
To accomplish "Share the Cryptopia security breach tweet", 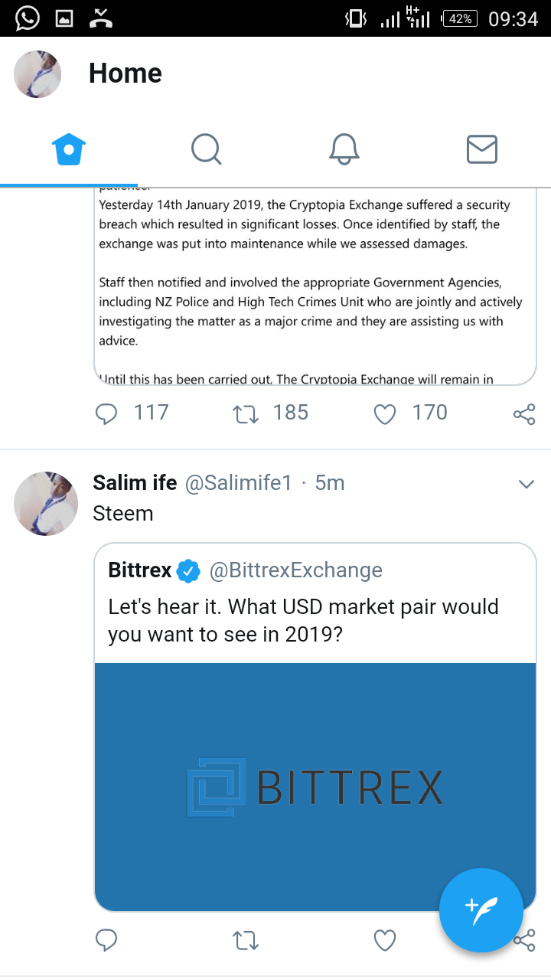I will click(524, 415).
